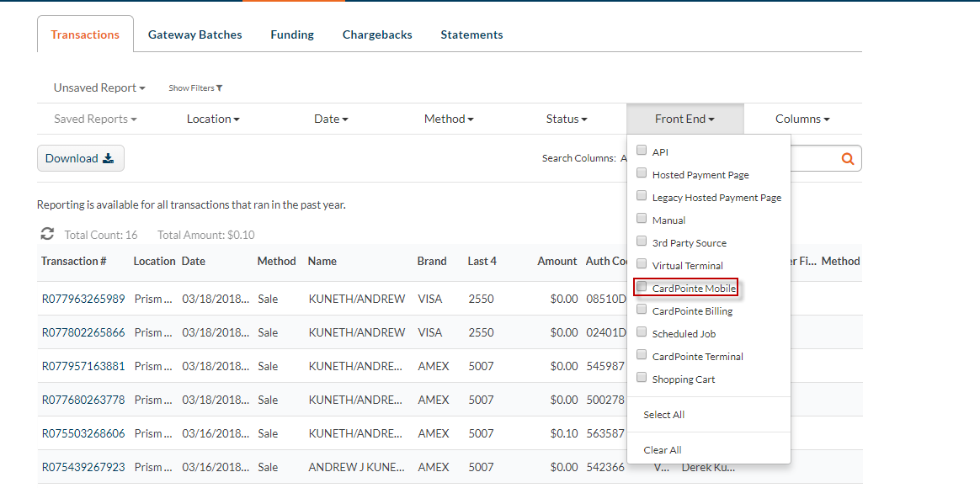This screenshot has width=980, height=488.
Task: Check the Shopping Cart checkbox
Action: (x=642, y=378)
